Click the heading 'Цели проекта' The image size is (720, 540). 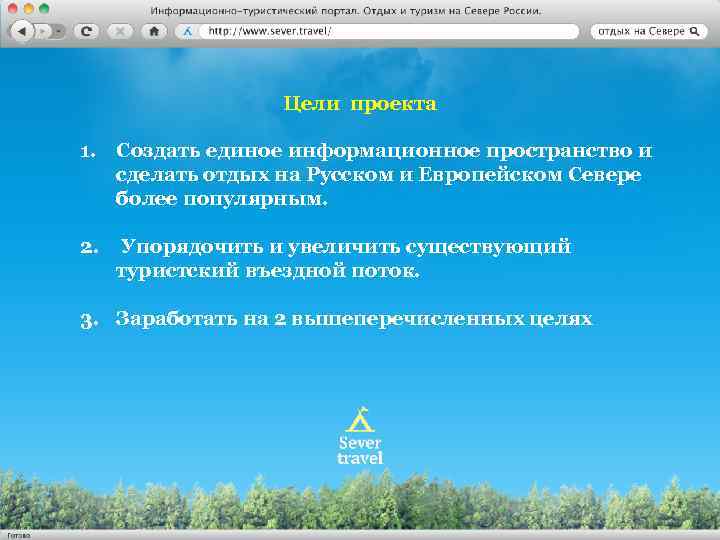point(360,104)
